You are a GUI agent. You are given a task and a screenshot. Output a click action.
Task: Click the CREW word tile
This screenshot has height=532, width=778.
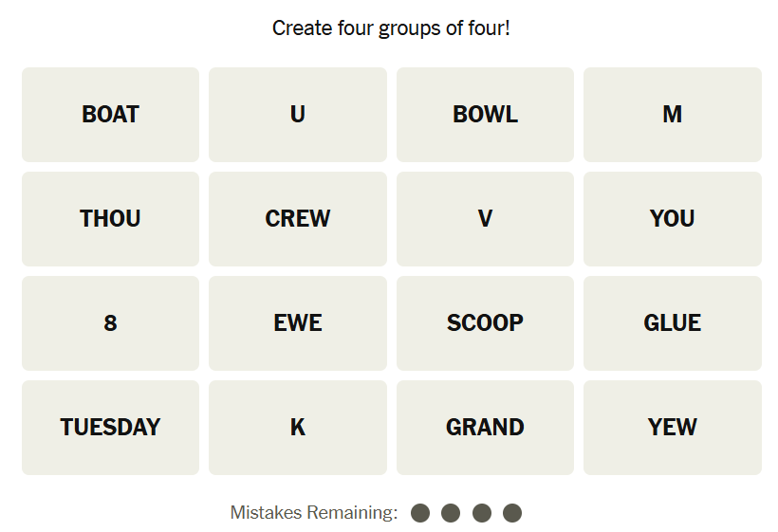[x=298, y=219]
